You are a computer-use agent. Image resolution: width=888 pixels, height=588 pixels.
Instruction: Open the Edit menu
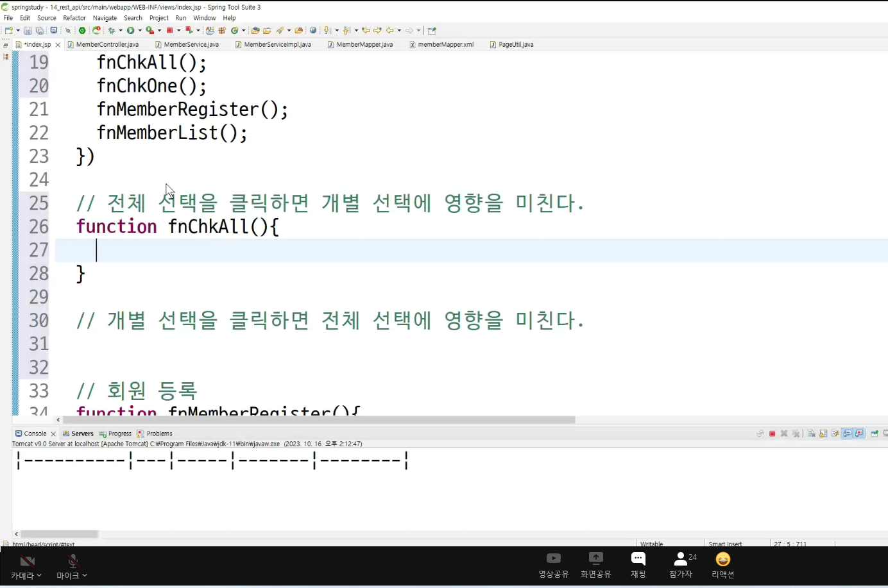pyautogui.click(x=25, y=18)
